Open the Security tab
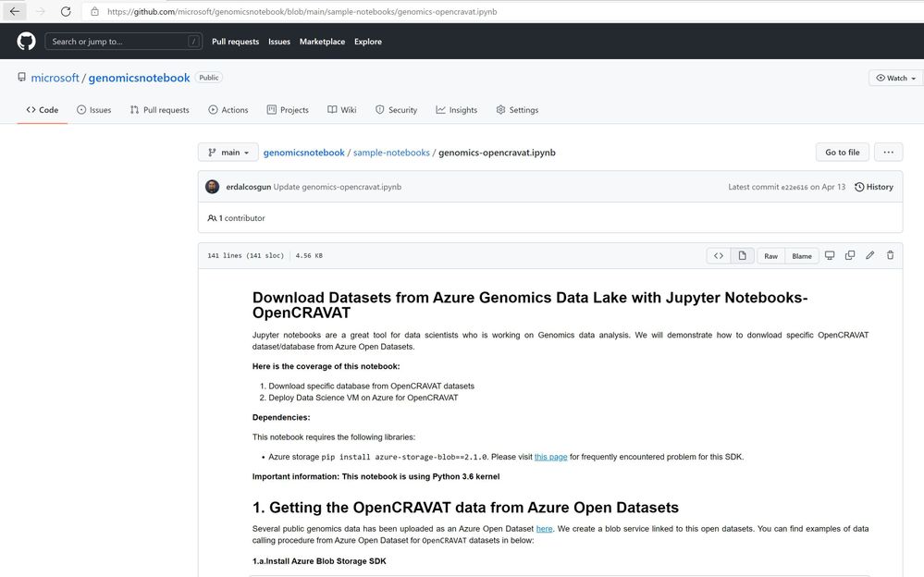Screen dimensions: 924x577 [396, 110]
